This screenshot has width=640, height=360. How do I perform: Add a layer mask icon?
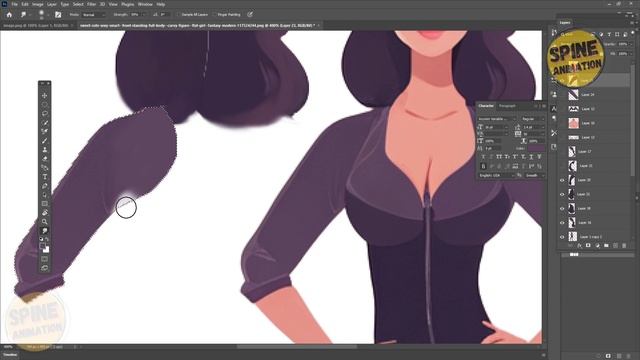tap(588, 246)
